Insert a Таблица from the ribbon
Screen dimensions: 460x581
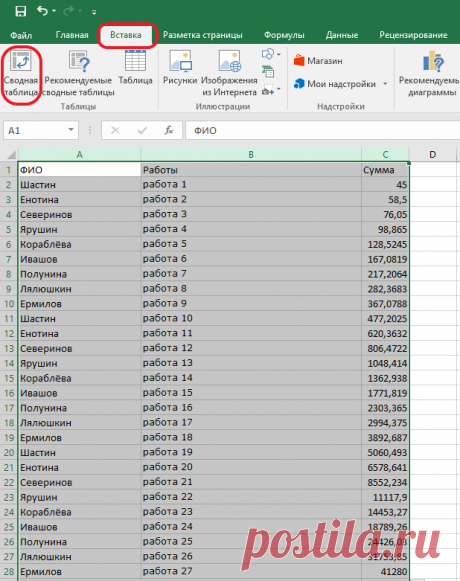click(135, 67)
